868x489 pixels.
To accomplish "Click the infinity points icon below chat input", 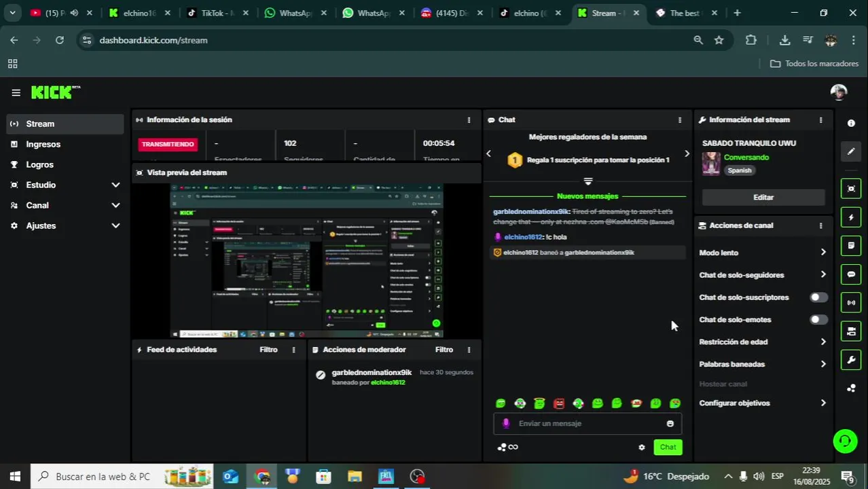I will (x=507, y=447).
